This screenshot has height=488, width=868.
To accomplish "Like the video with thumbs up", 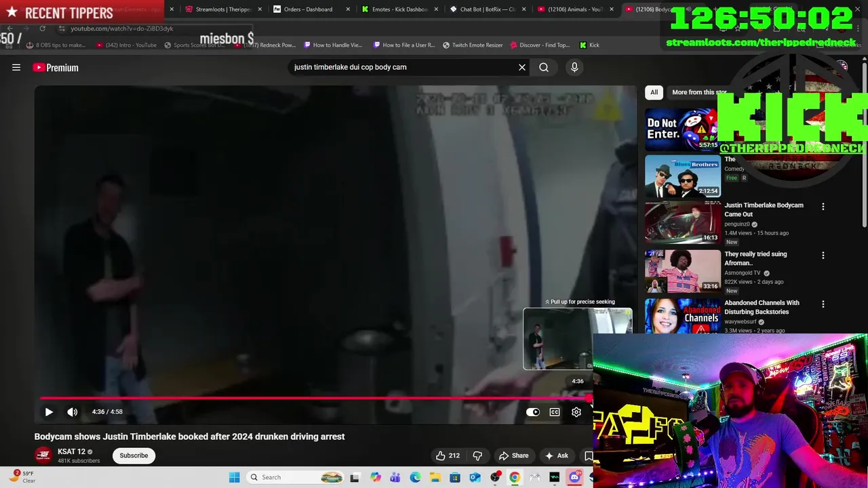I will (448, 455).
